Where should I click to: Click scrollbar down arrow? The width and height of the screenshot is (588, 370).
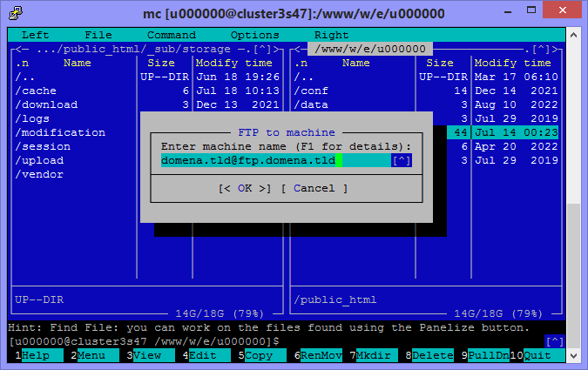[x=573, y=355]
